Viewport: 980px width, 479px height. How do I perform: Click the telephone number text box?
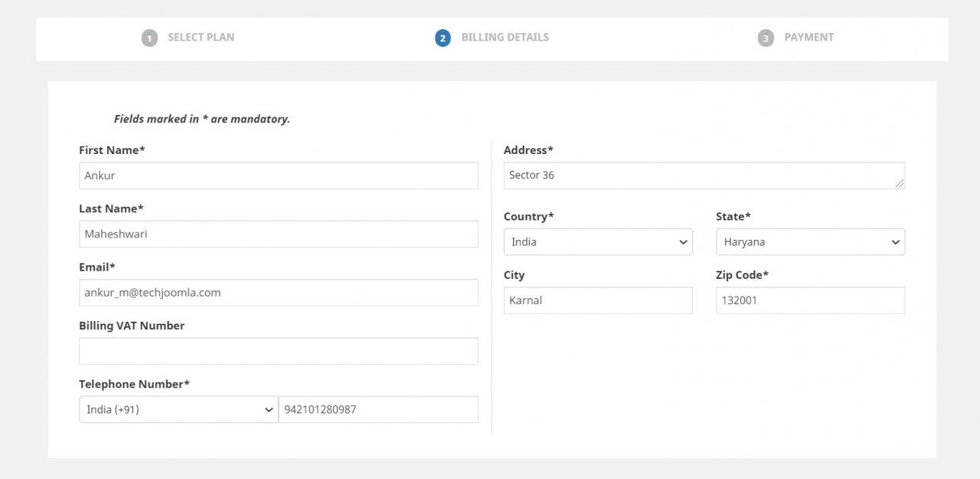[x=378, y=410]
